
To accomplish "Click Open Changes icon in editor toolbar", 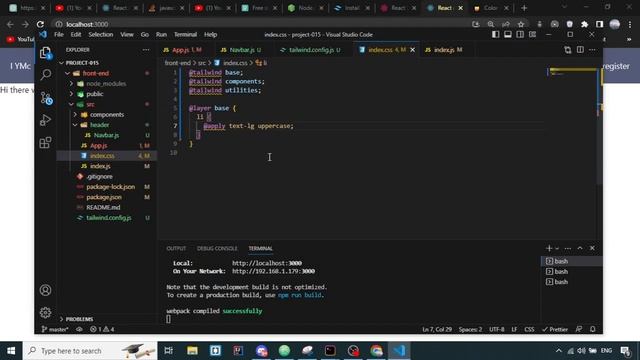I will pos(568,50).
